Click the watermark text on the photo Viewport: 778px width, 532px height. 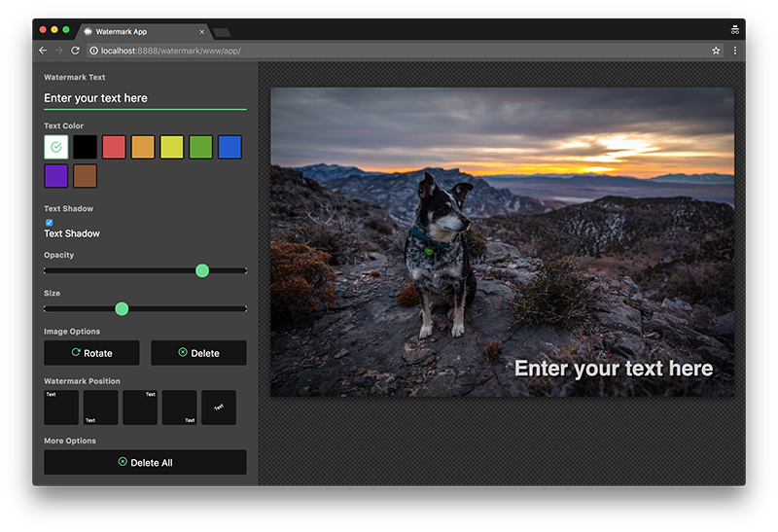pyautogui.click(x=614, y=369)
